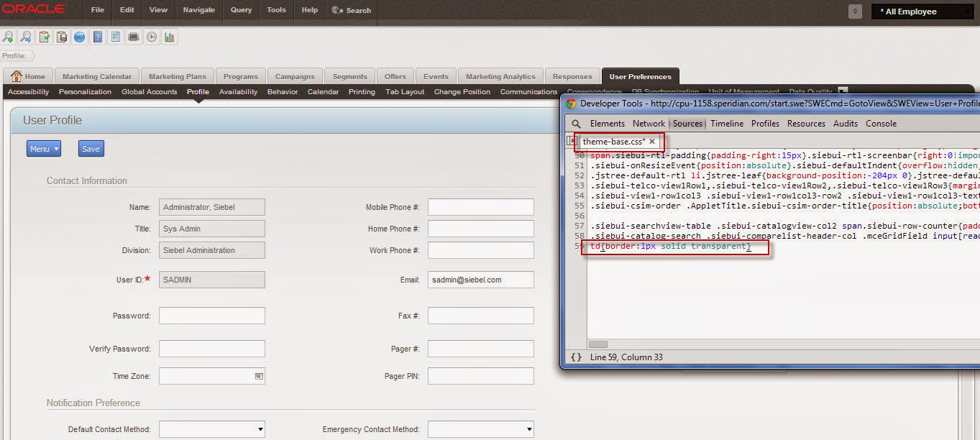The height and width of the screenshot is (440, 980).
Task: Open the applet Menu dropdown button
Action: pyautogui.click(x=44, y=149)
